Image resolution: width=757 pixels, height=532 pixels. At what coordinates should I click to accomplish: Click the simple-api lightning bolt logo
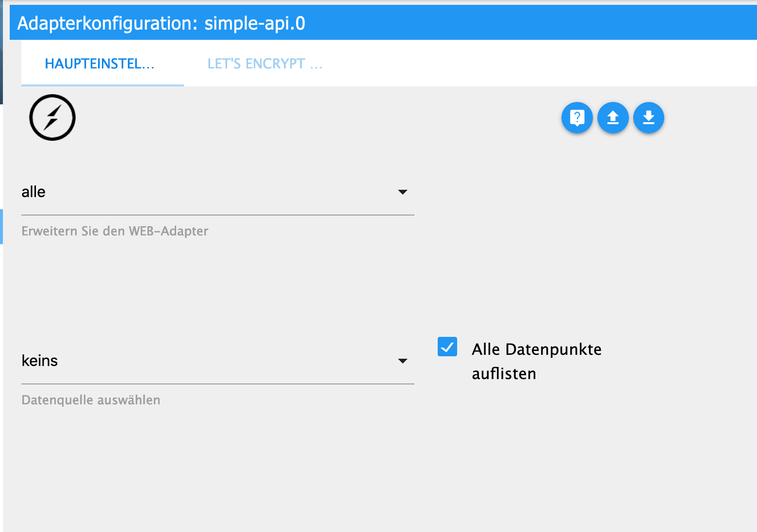(52, 117)
